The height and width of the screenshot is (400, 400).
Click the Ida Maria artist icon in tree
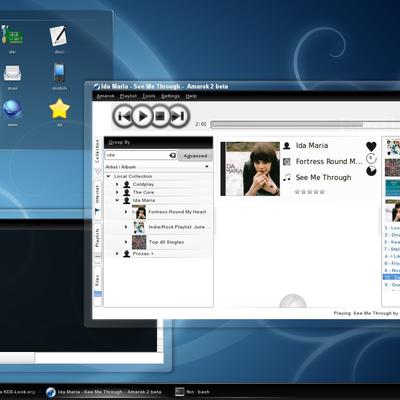coord(127,200)
